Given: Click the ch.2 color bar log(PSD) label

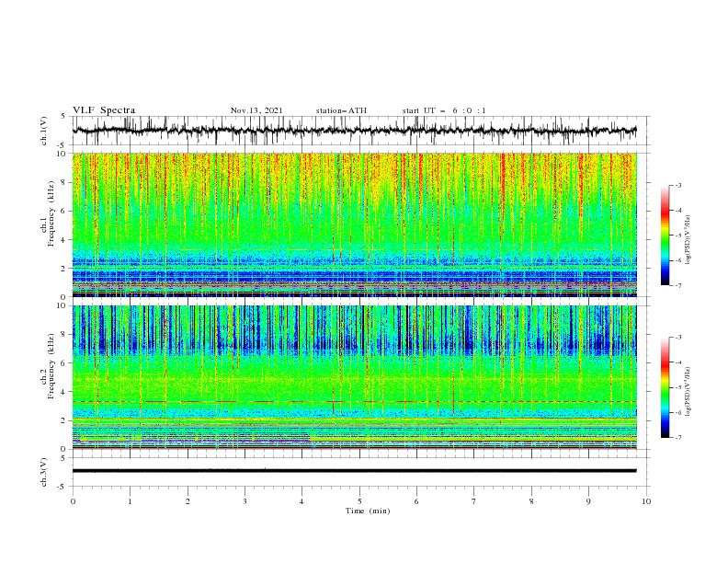Looking at the screenshot, I should [688, 391].
